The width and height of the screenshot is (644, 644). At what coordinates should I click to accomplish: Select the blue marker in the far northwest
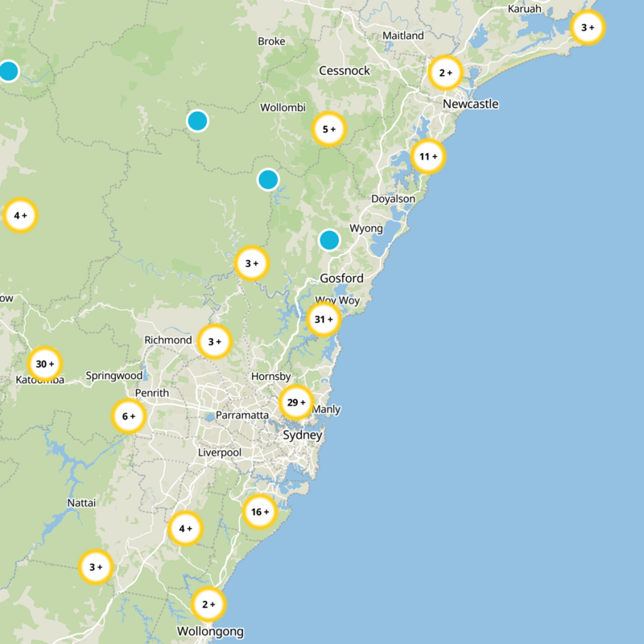(8, 71)
